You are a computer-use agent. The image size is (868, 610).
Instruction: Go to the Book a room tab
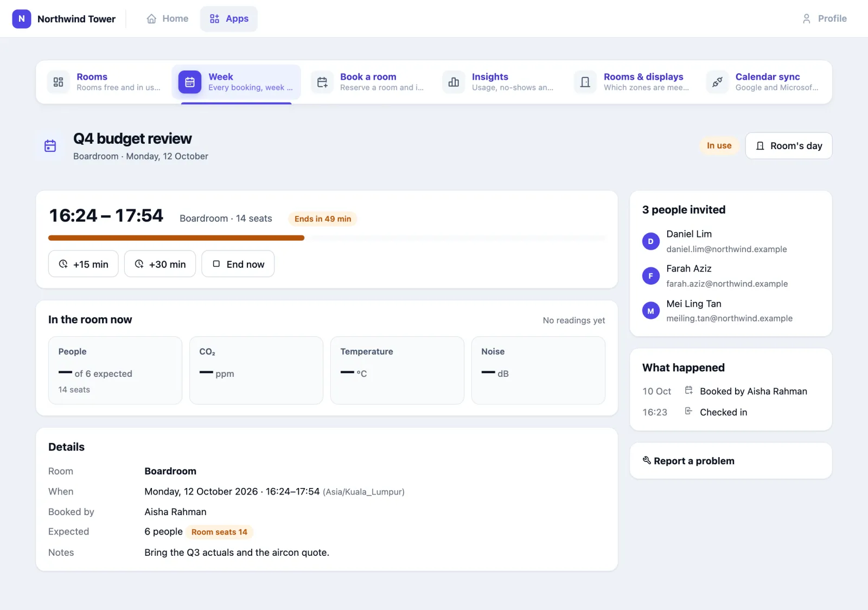point(368,82)
